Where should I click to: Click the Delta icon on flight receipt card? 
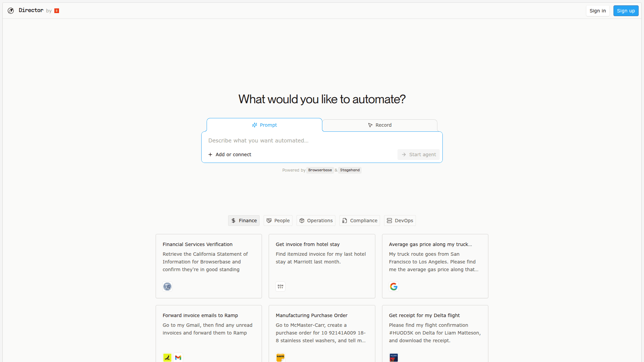(x=394, y=358)
